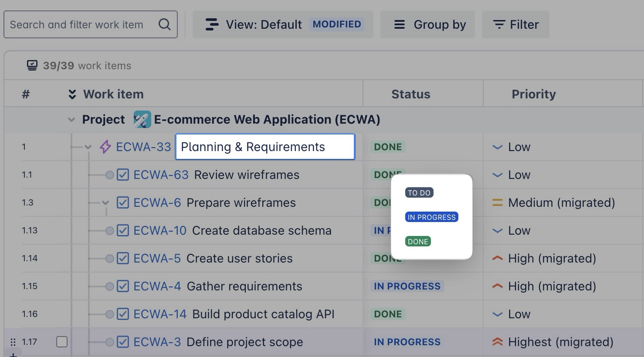Viewport: 644px width, 357px height.
Task: Click the Highest priority icon for ECWA-3
Action: click(x=497, y=342)
